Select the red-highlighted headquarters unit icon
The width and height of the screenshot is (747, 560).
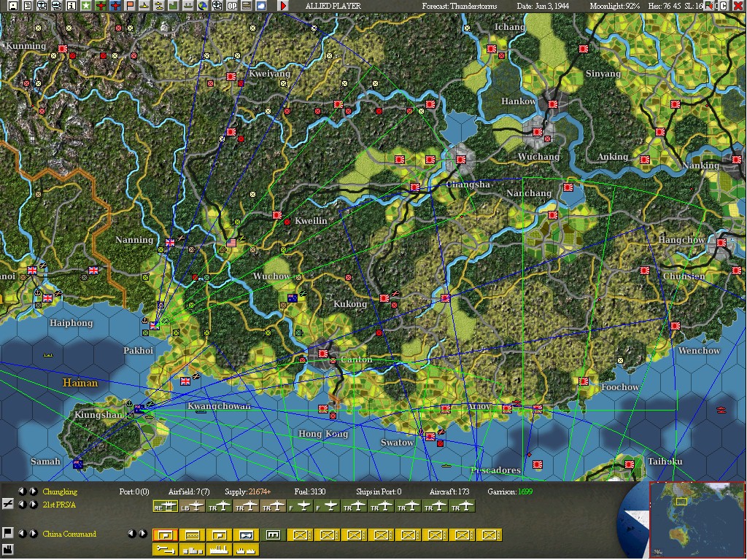click(x=166, y=535)
